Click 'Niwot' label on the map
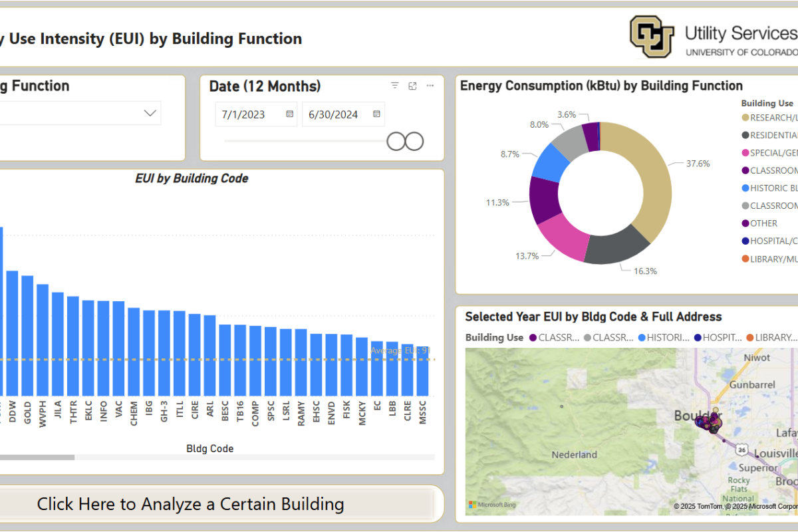Viewport: 798px width, 532px height. click(757, 357)
